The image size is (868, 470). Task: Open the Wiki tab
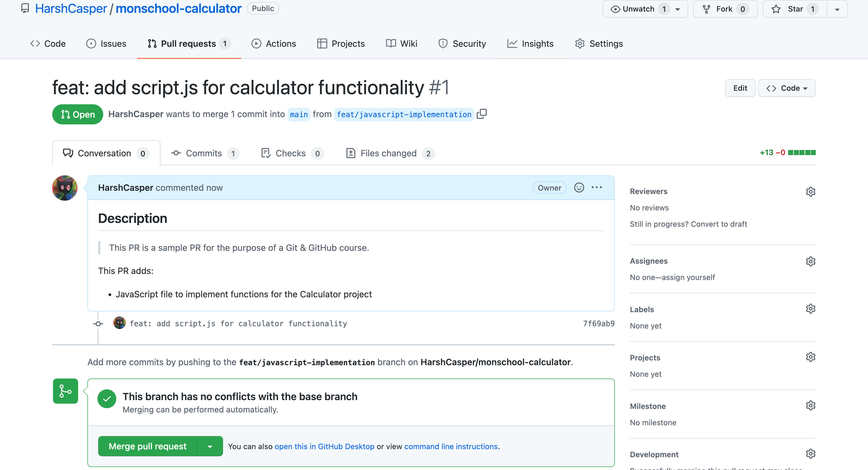click(x=402, y=43)
